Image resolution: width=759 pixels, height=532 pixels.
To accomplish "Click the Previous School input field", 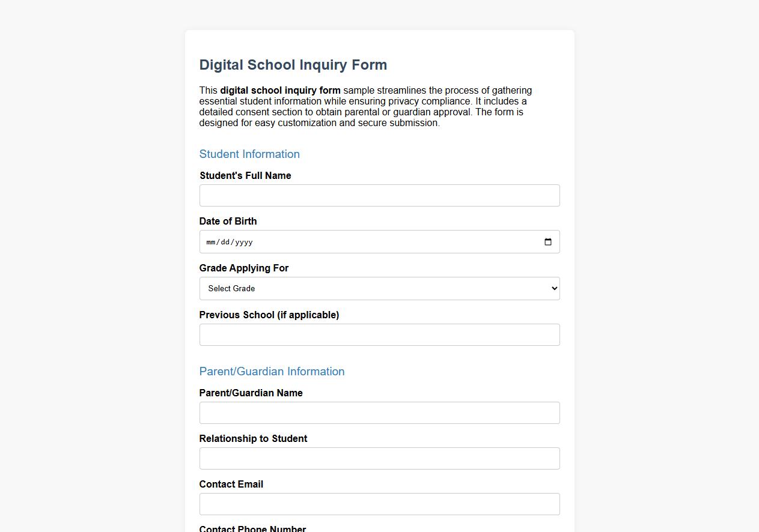I will click(x=379, y=334).
